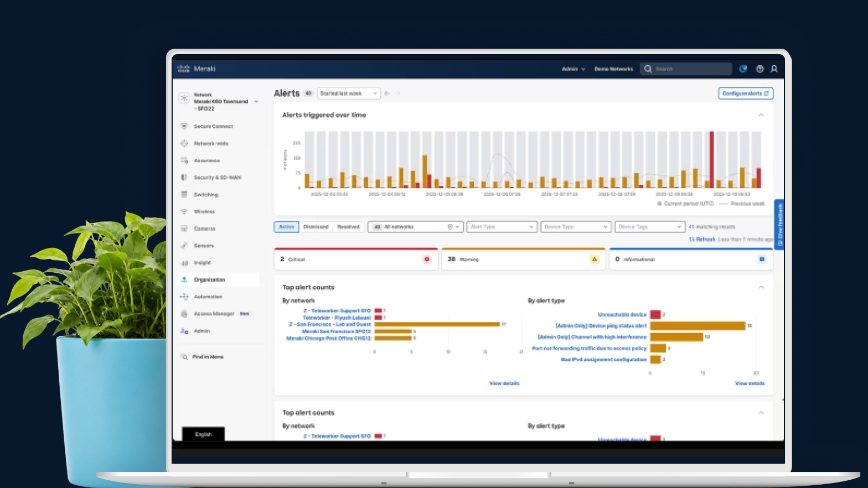Image resolution: width=868 pixels, height=488 pixels.
Task: Filter by the 0 Informational card
Action: pyautogui.click(x=691, y=259)
